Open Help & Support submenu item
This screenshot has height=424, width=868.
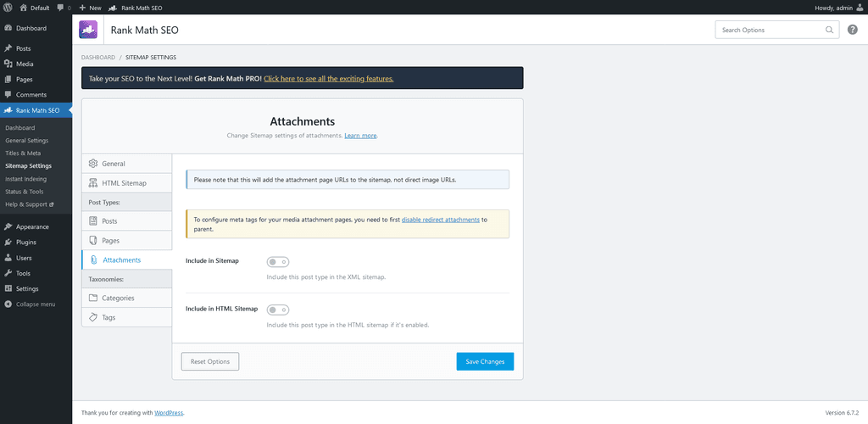[30, 204]
